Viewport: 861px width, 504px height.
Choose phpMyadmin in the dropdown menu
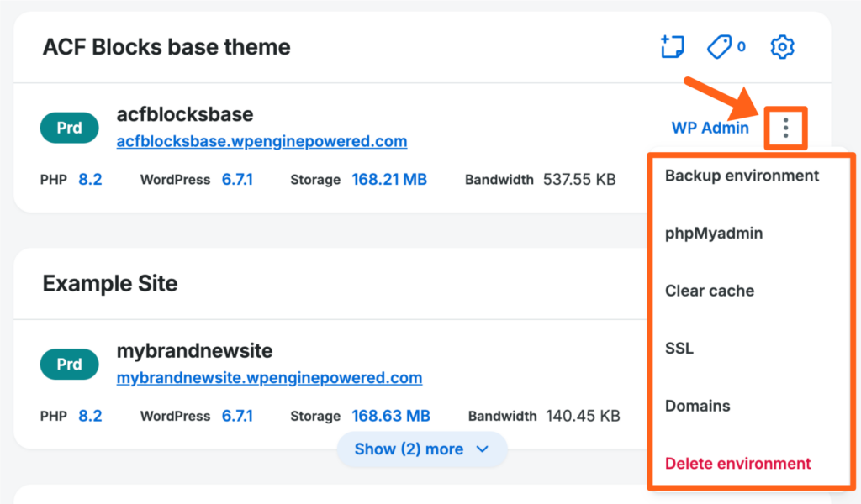tap(714, 234)
